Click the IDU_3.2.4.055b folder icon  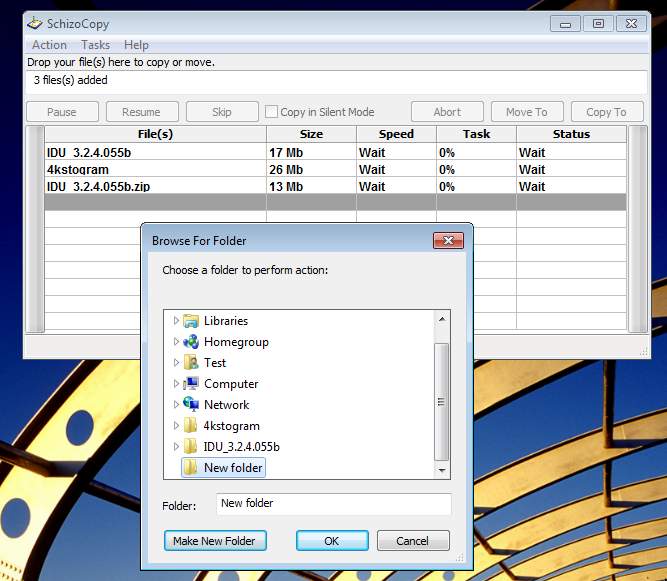point(190,447)
